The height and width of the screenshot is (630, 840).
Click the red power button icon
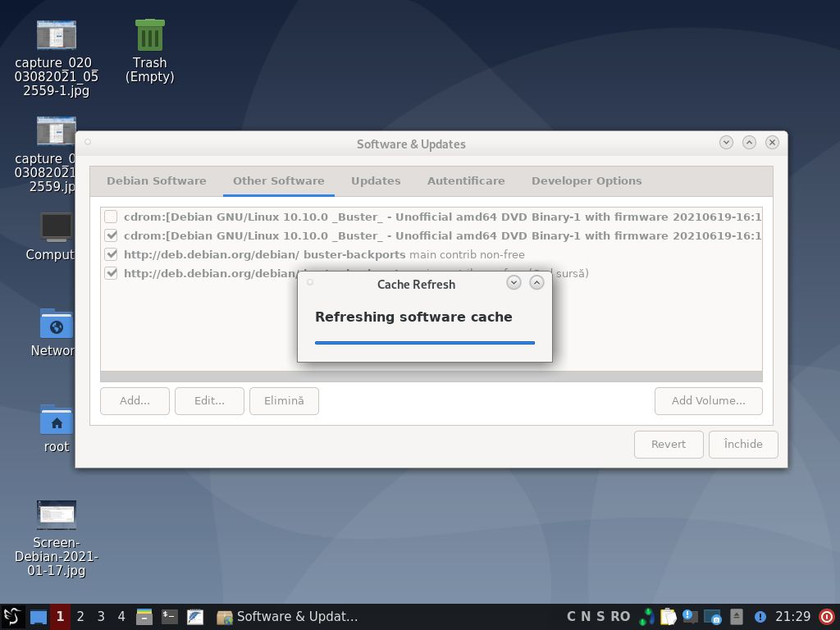(x=827, y=617)
